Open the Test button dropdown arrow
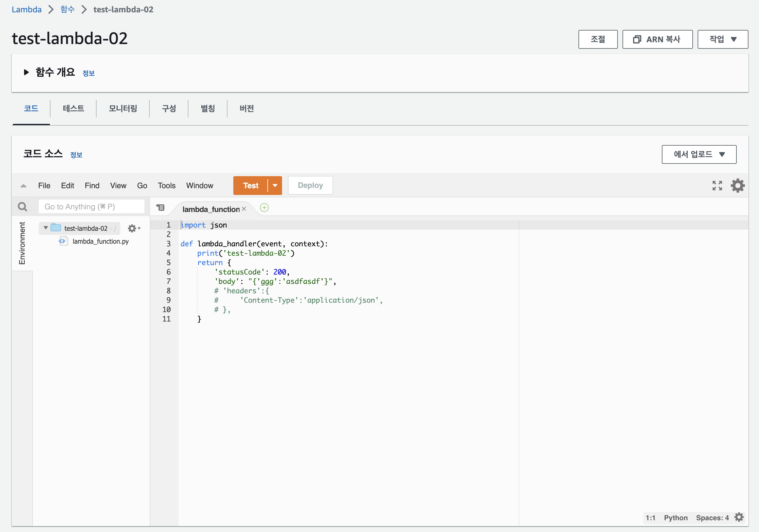Viewport: 759px width, 532px height. click(x=275, y=186)
